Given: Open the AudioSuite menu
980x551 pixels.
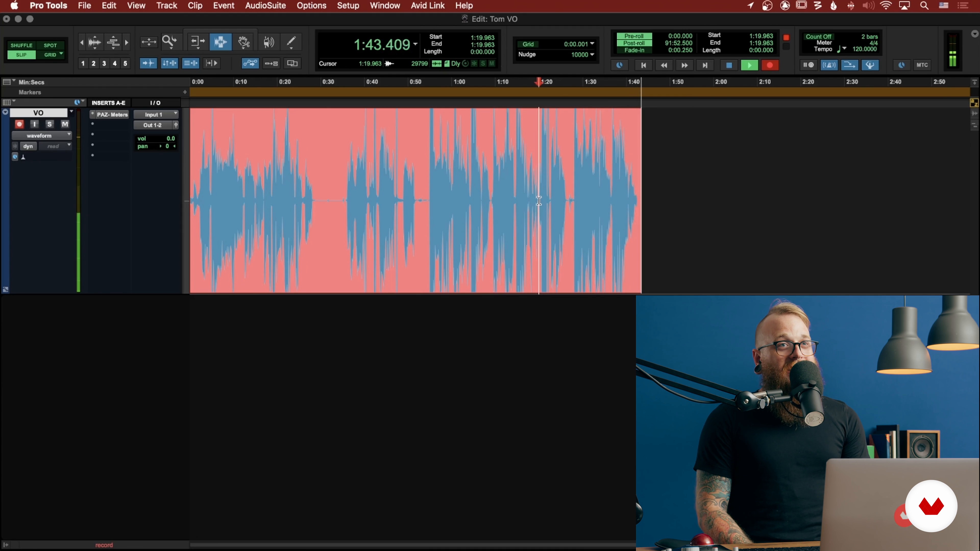Looking at the screenshot, I should pyautogui.click(x=265, y=6).
